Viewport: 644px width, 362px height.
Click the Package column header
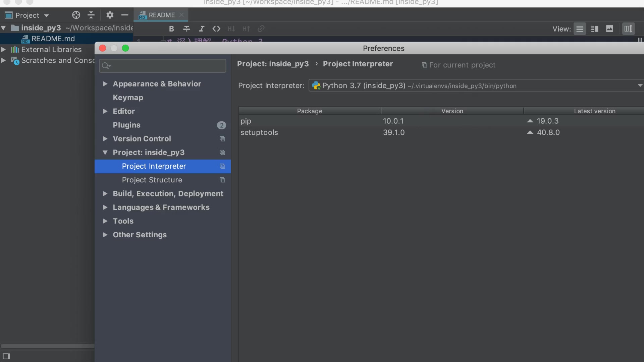pyautogui.click(x=310, y=111)
